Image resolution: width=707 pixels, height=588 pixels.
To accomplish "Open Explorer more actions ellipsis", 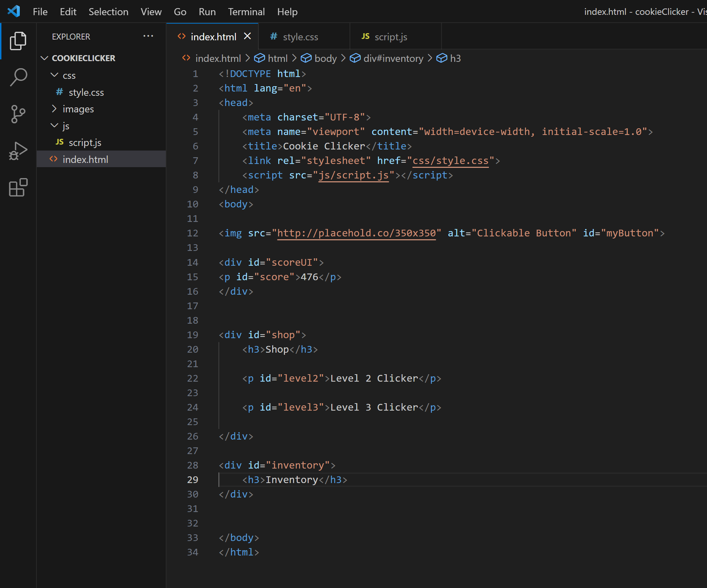I will tap(148, 36).
